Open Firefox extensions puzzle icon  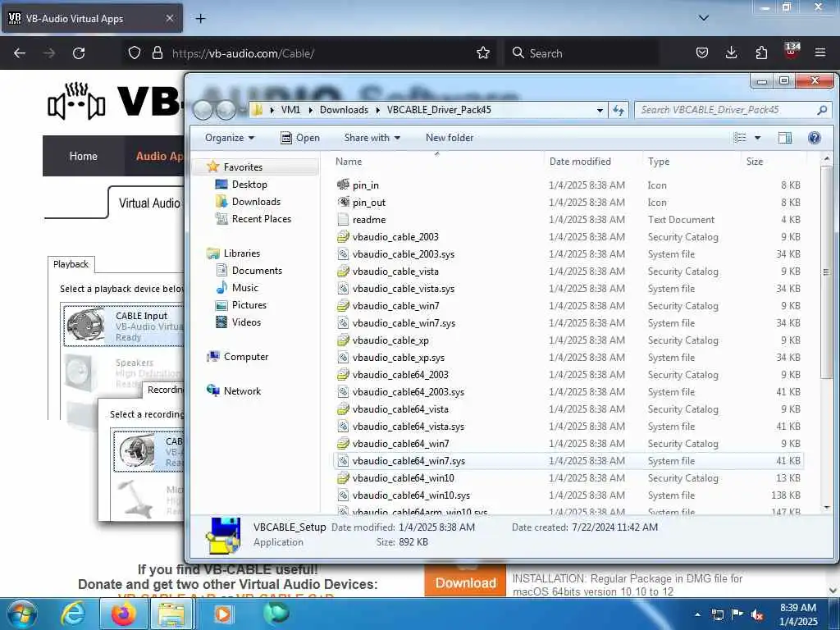761,52
